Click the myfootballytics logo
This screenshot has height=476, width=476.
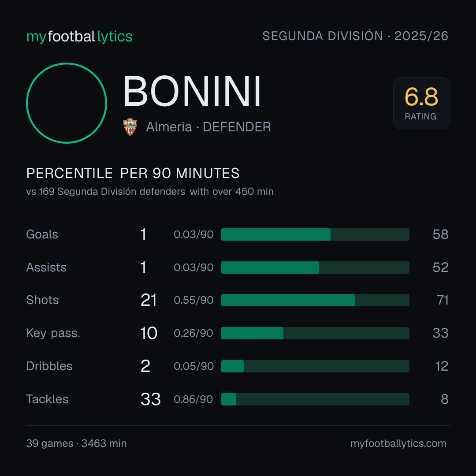point(79,37)
